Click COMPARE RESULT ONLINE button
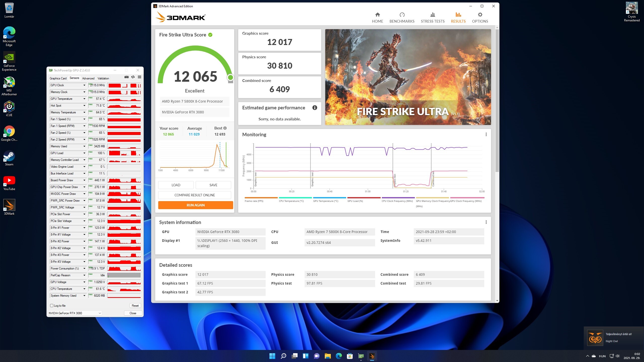Viewport: 644px width, 362px height. pos(194,195)
